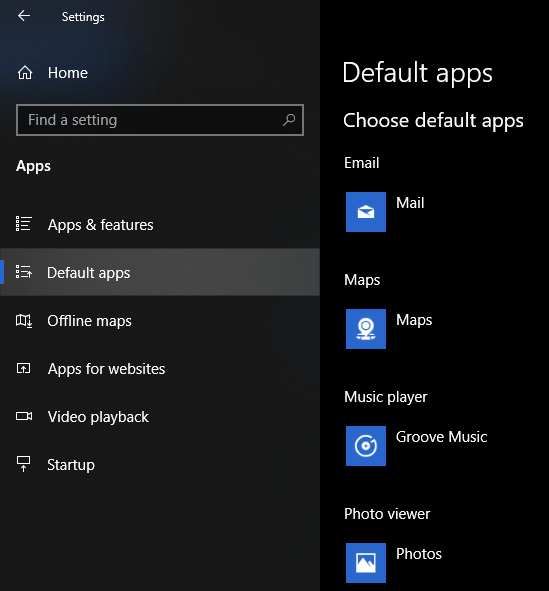
Task: Open Apps & features section
Action: pos(100,225)
